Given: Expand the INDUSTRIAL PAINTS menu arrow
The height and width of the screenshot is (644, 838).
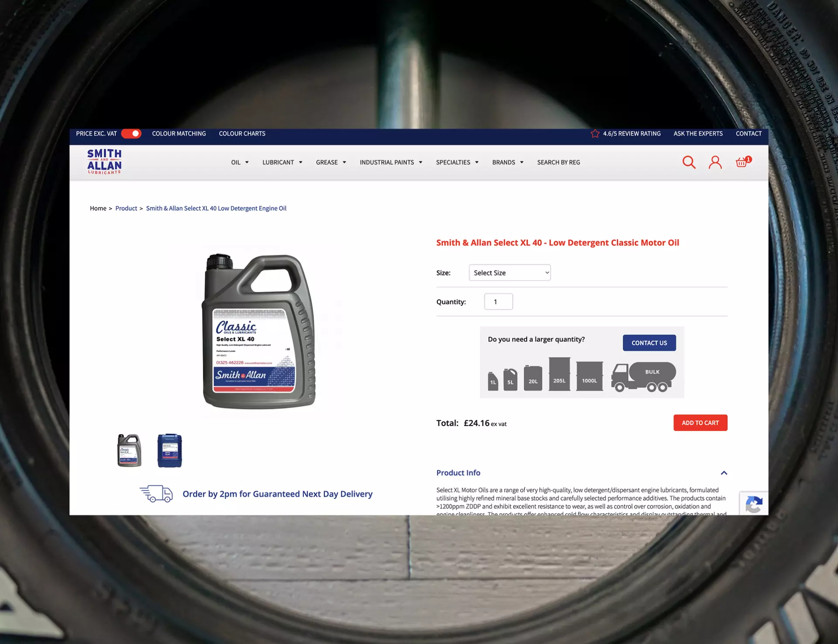Looking at the screenshot, I should pos(421,162).
